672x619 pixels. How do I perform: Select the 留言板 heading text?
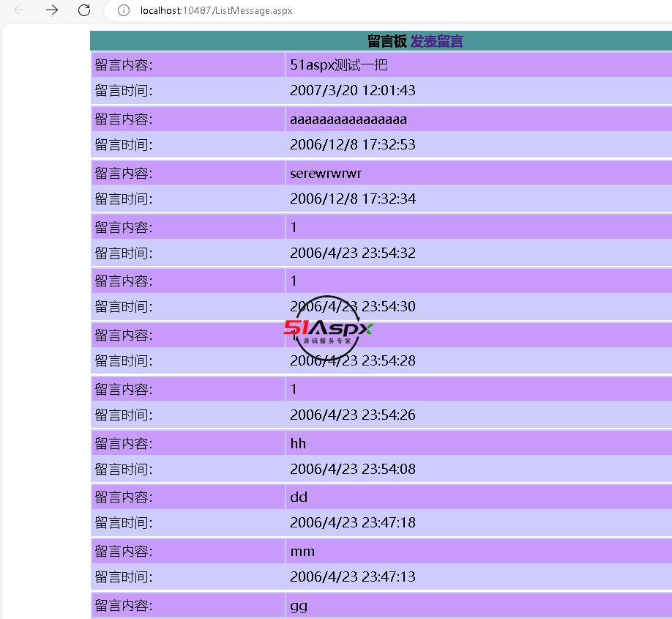tap(387, 41)
